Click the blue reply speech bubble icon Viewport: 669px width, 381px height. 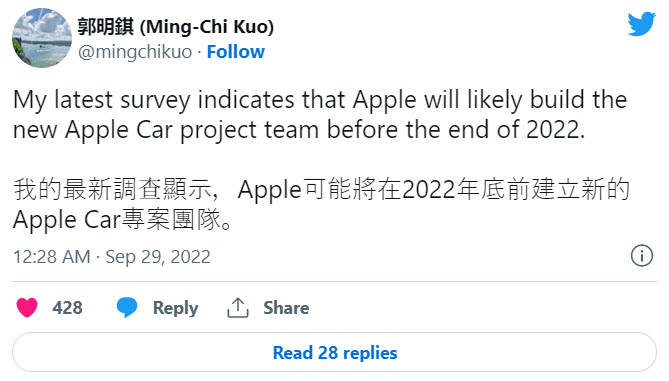[x=127, y=307]
